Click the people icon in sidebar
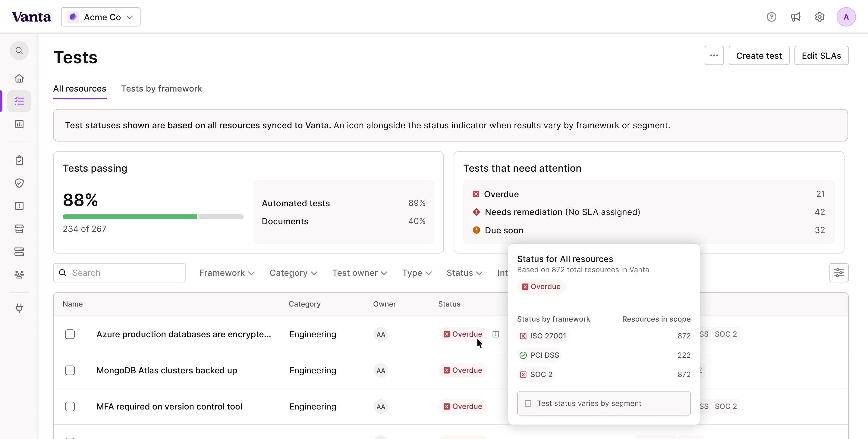 (19, 274)
